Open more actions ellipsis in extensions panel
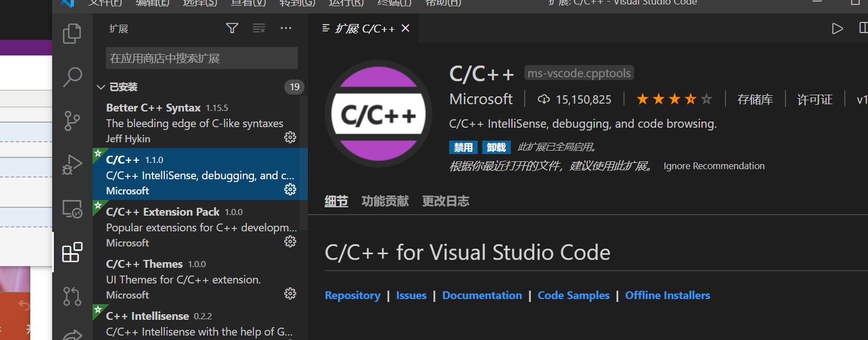The width and height of the screenshot is (868, 340). point(286,29)
